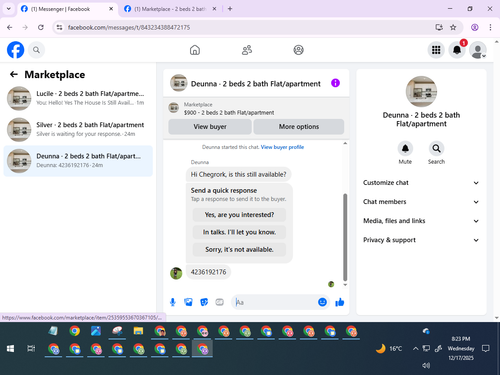The height and width of the screenshot is (375, 500).
Task: Open the Windows Start button
Action: coord(10,349)
